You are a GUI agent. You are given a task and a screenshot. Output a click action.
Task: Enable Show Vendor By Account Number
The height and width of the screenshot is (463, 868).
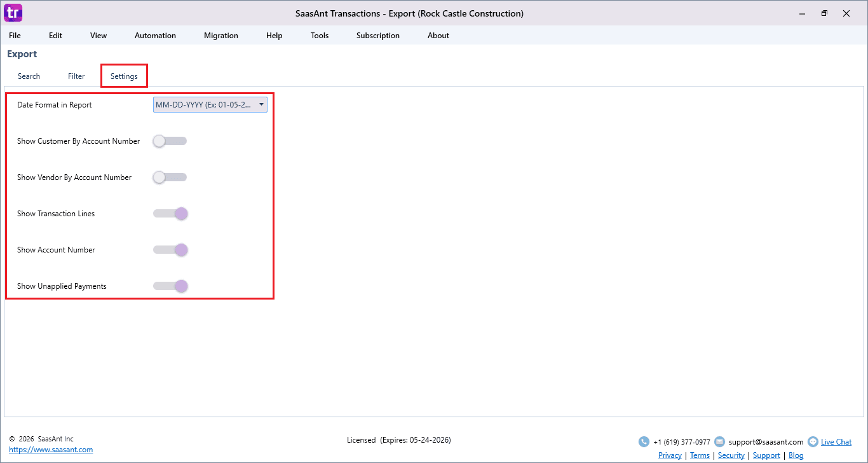[x=170, y=177]
